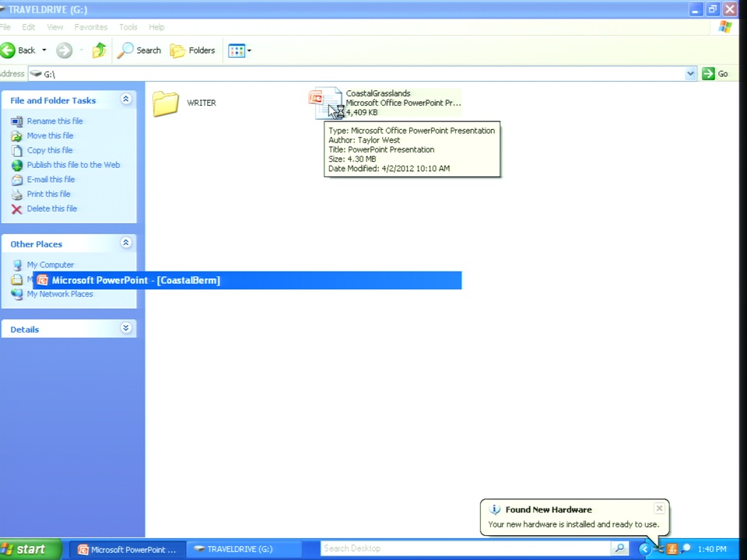
Task: Click the Forward arrow icon
Action: [65, 50]
